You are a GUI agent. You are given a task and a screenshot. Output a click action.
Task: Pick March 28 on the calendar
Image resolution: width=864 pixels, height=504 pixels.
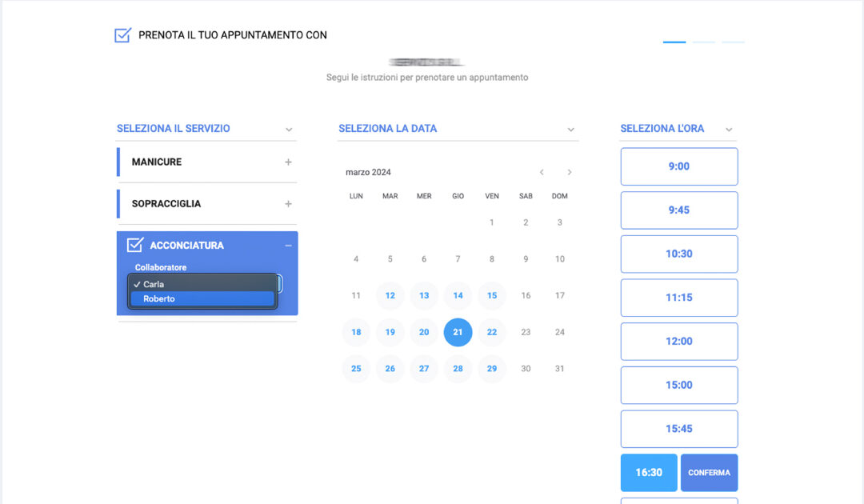click(458, 369)
